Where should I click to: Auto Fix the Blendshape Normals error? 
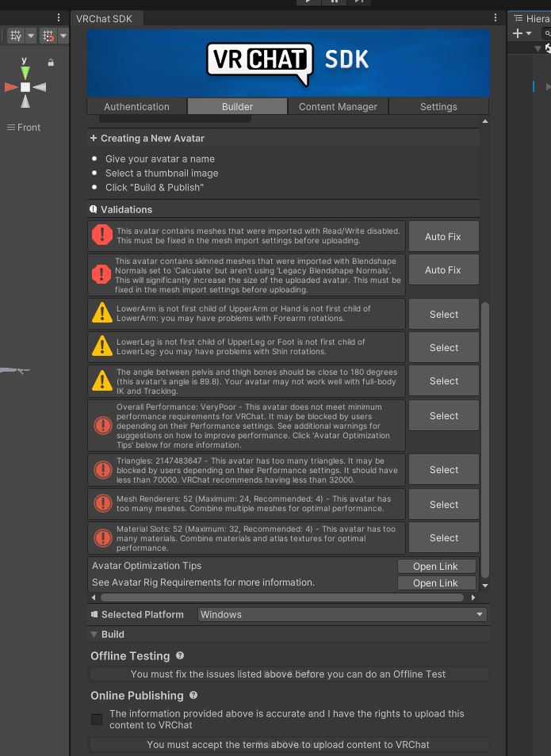pos(442,270)
